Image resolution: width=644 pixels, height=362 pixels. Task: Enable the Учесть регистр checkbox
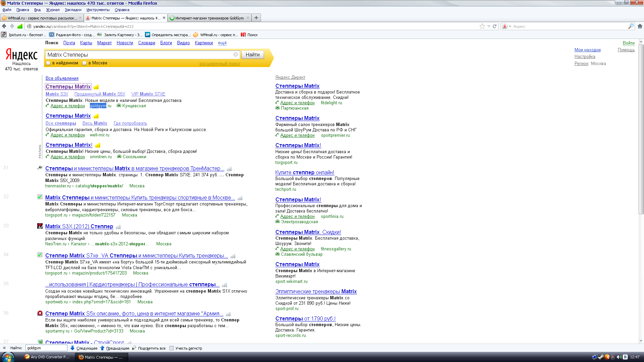[172, 348]
